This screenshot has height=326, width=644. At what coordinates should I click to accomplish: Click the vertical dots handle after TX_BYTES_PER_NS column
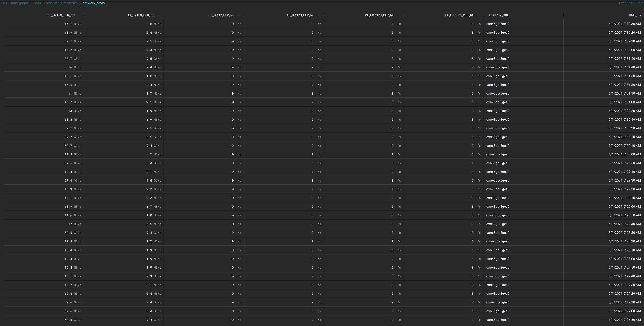(164, 15)
